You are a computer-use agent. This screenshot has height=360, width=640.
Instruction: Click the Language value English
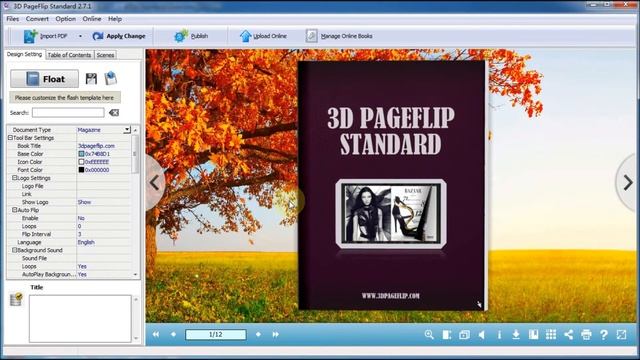click(86, 242)
